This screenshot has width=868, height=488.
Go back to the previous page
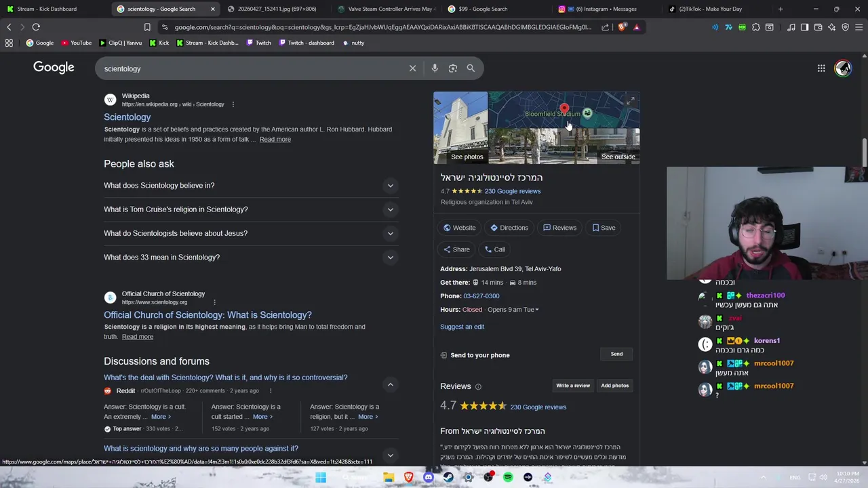coord(9,27)
